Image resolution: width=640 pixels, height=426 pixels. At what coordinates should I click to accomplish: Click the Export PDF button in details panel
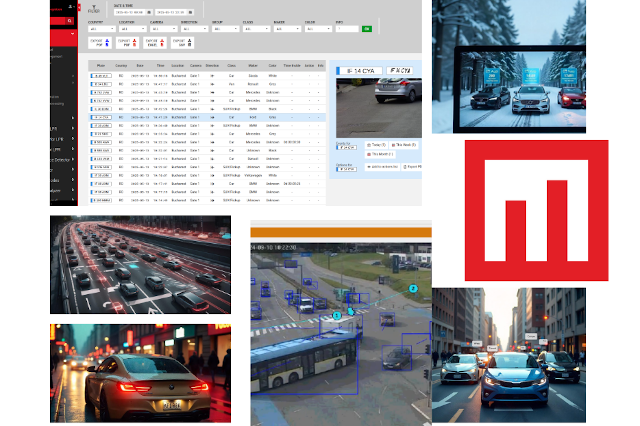pyautogui.click(x=412, y=167)
